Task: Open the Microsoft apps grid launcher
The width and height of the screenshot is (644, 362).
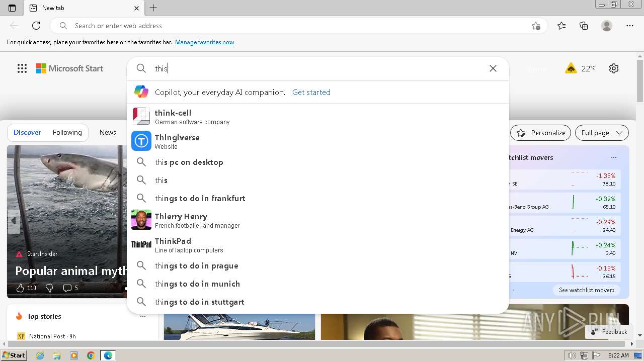Action: pos(22,68)
